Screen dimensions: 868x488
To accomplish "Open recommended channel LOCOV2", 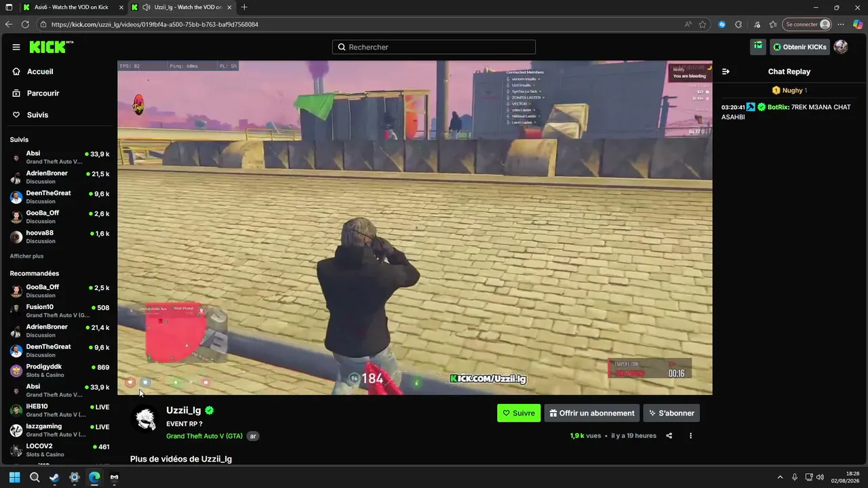I will coord(59,450).
